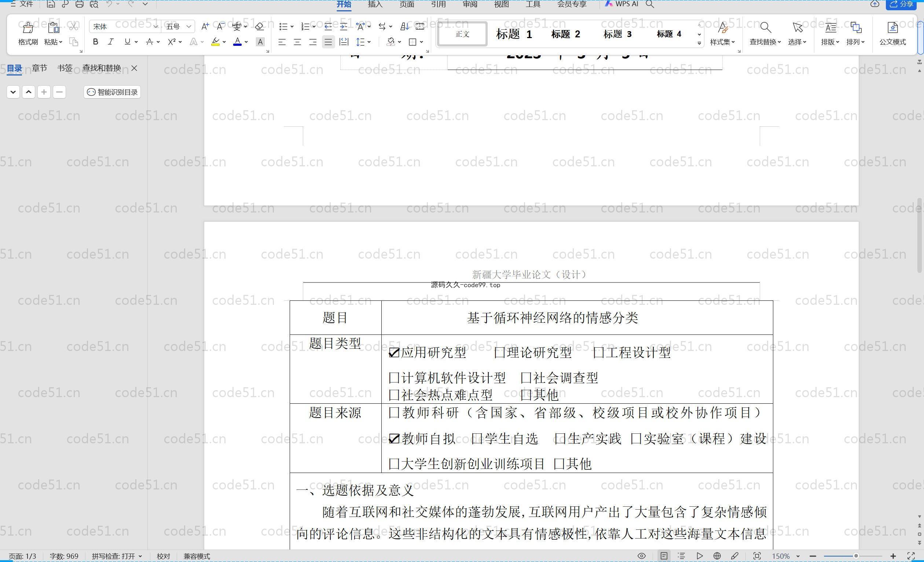The width and height of the screenshot is (924, 562).
Task: Apply the 标题 2 style
Action: pyautogui.click(x=565, y=34)
